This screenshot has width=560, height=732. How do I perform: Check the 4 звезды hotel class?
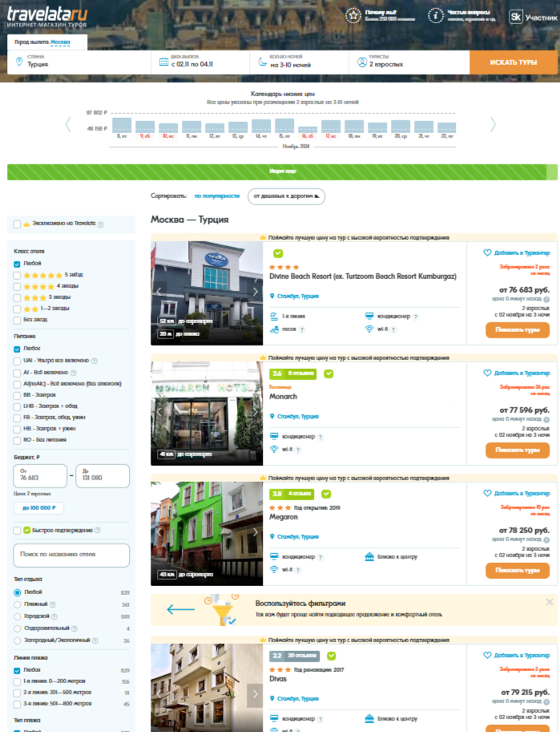[x=18, y=287]
